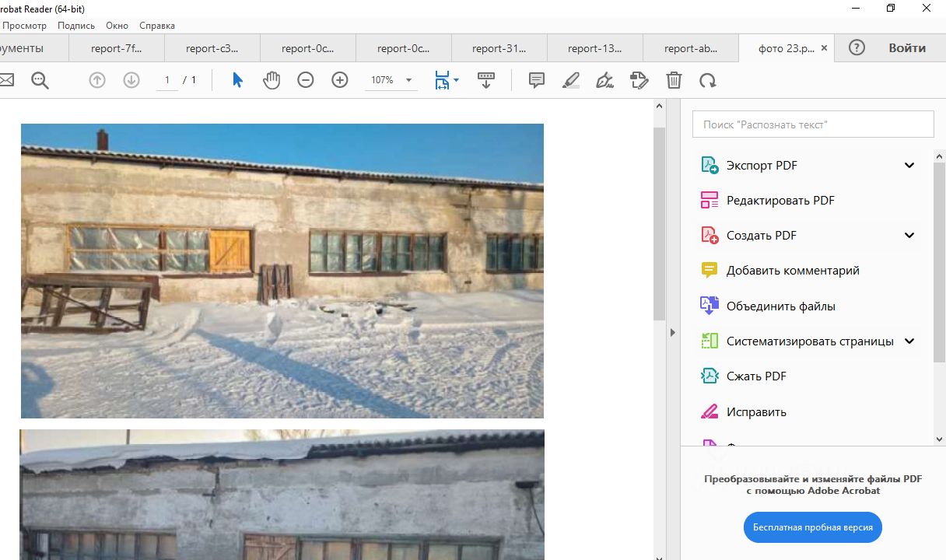Open the Справка menu
The image size is (946, 560).
(x=157, y=26)
